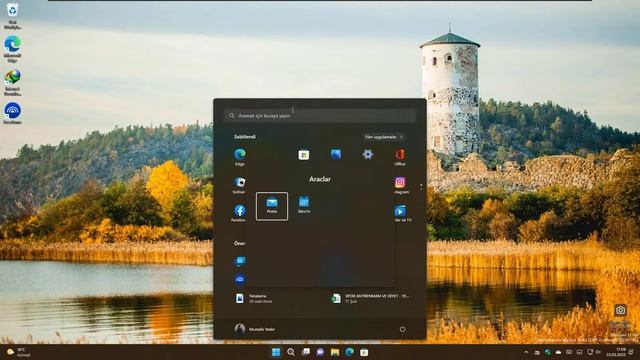Click the Windows Start button on taskbar
640x360 pixels.
click(276, 352)
